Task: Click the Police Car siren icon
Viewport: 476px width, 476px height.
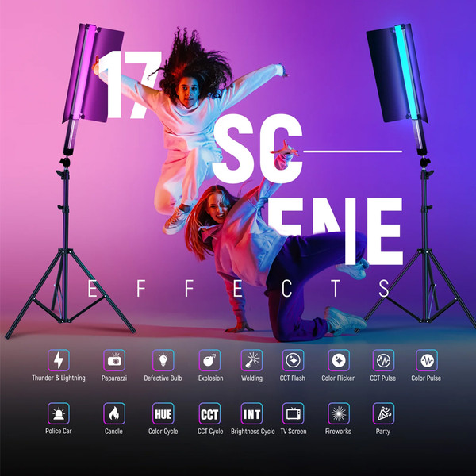Action: (59, 413)
